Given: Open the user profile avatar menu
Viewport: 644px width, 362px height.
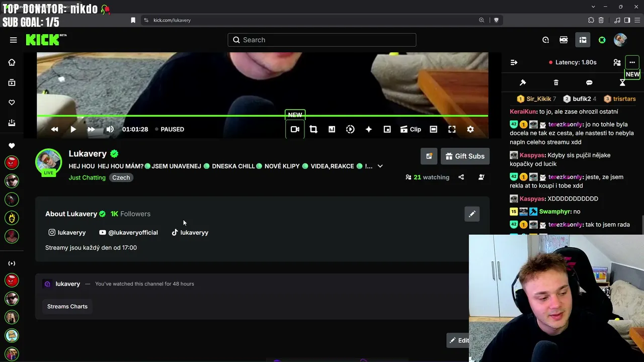Looking at the screenshot, I should point(620,40).
